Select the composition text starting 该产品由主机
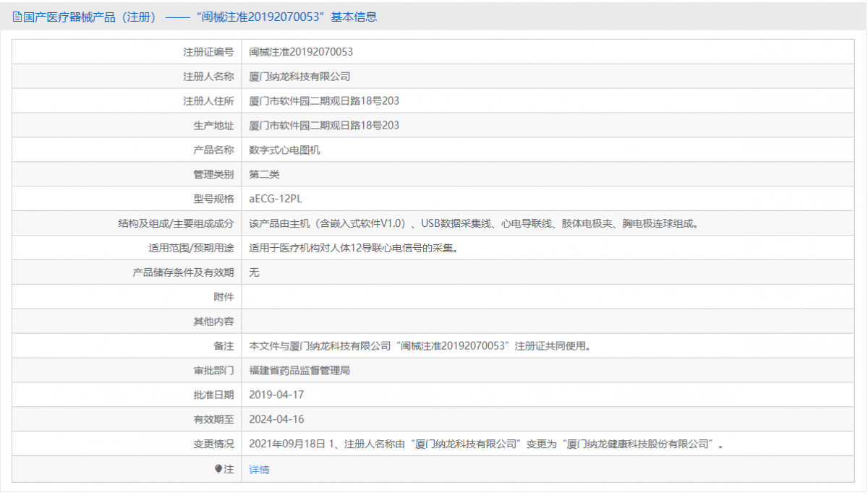868x495 pixels. [474, 224]
